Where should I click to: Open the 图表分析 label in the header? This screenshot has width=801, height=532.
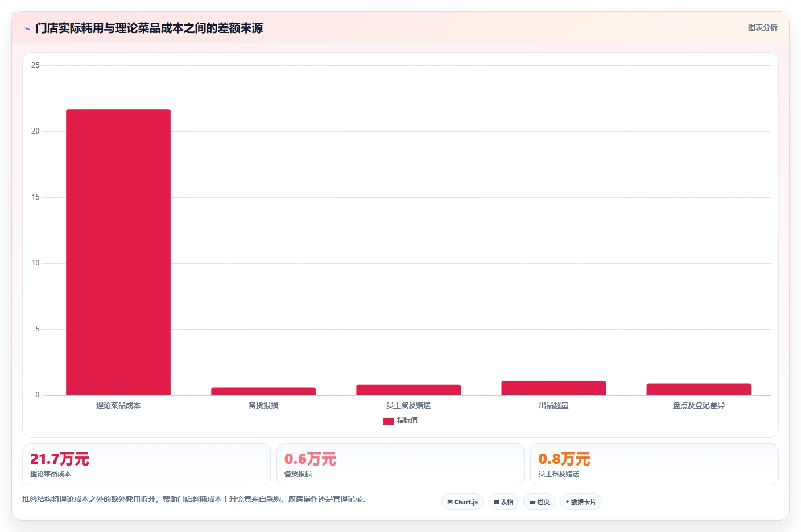coord(762,27)
